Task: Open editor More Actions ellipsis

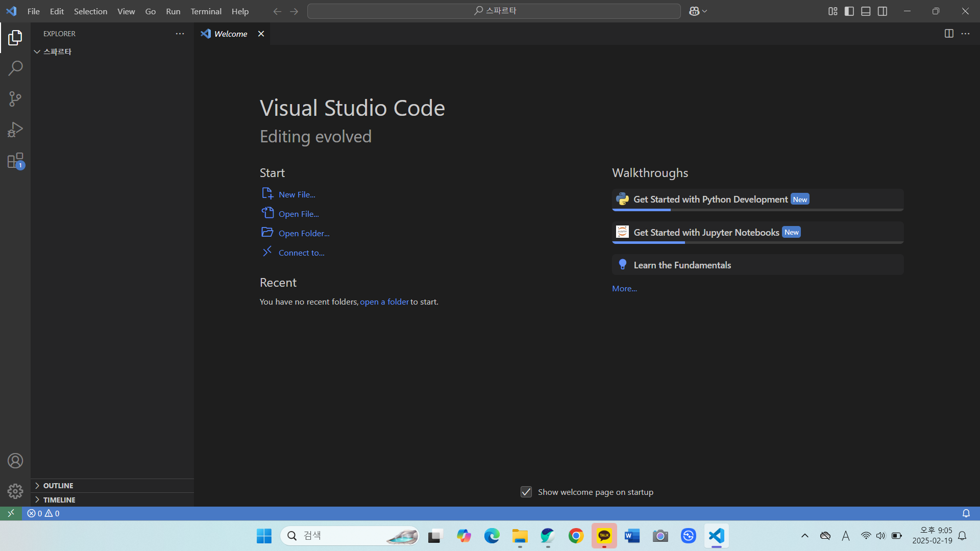Action: 965,34
